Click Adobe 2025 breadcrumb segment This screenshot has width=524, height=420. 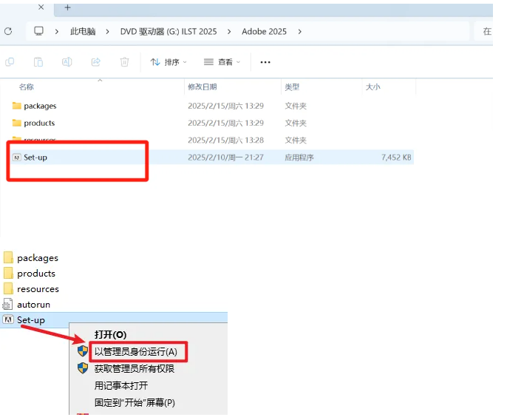tap(264, 32)
